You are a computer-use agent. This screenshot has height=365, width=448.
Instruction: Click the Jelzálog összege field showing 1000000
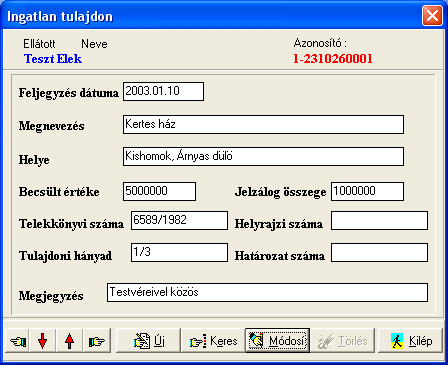click(x=367, y=191)
